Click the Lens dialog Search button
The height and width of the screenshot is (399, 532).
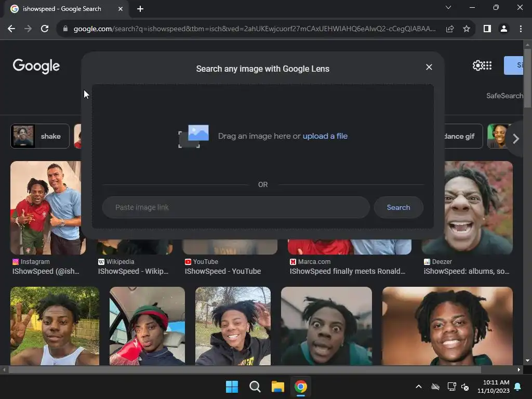coord(398,207)
